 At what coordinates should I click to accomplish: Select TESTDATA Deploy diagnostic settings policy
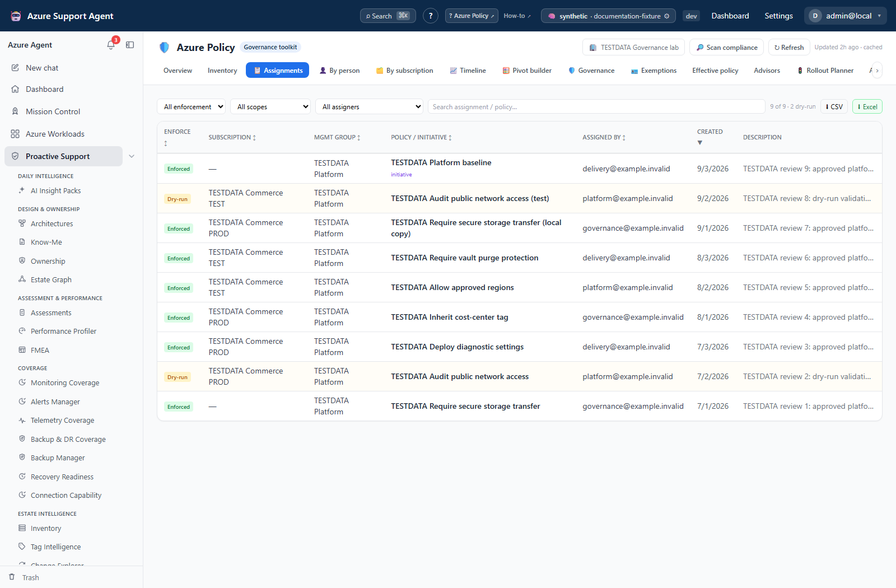click(457, 347)
